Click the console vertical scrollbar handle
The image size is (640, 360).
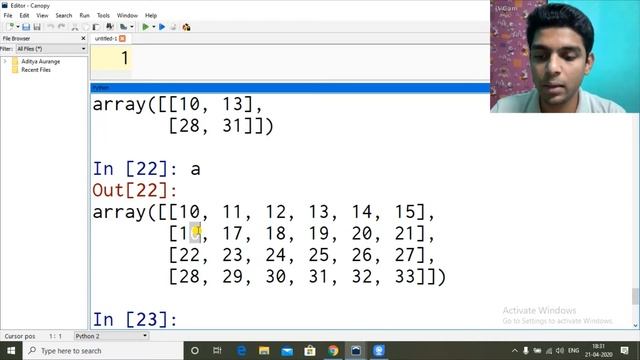635,296
